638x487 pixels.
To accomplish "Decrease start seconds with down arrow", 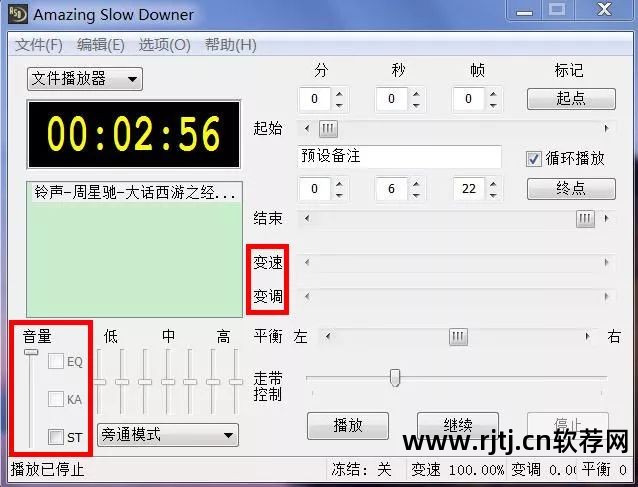I will point(416,105).
